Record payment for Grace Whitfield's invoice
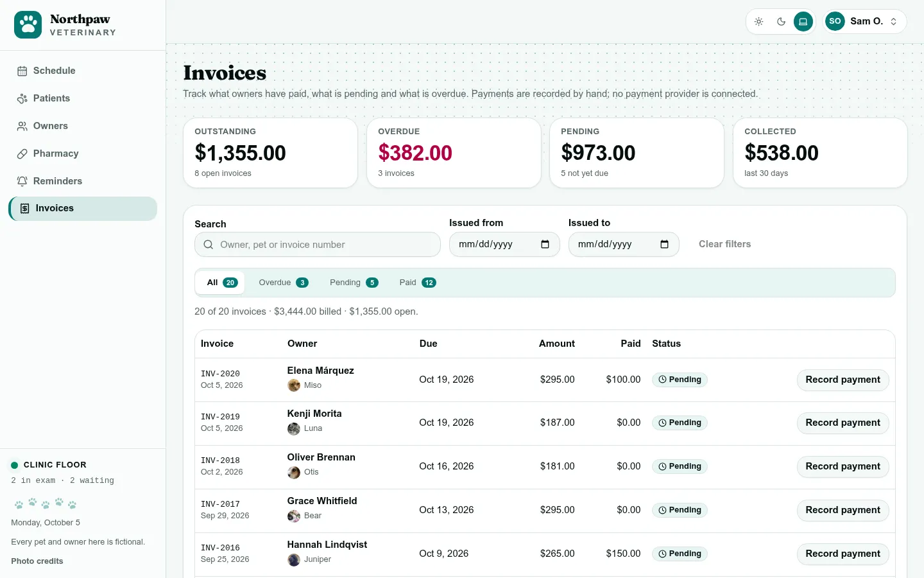The image size is (924, 578). click(843, 510)
